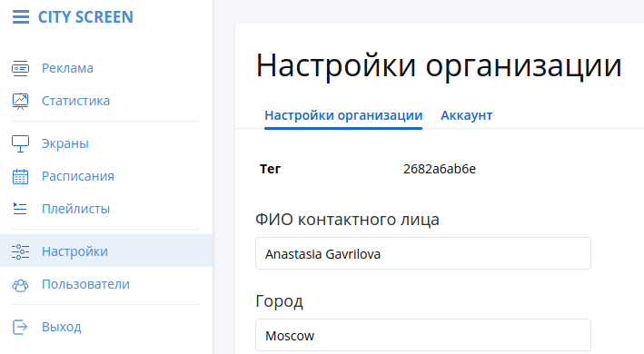Viewport: 644px width, 354px height.
Task: Open the Статистика page
Action: pyautogui.click(x=75, y=101)
